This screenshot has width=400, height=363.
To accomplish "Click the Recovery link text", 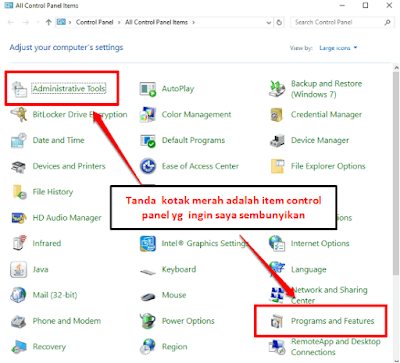I will (49, 347).
